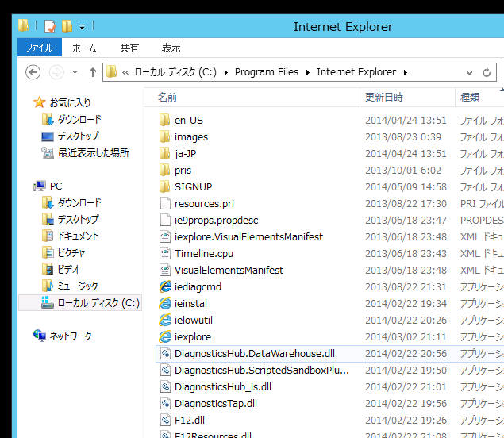Select the images folder icon
Image resolution: width=504 pixels, height=438 pixels.
165,137
